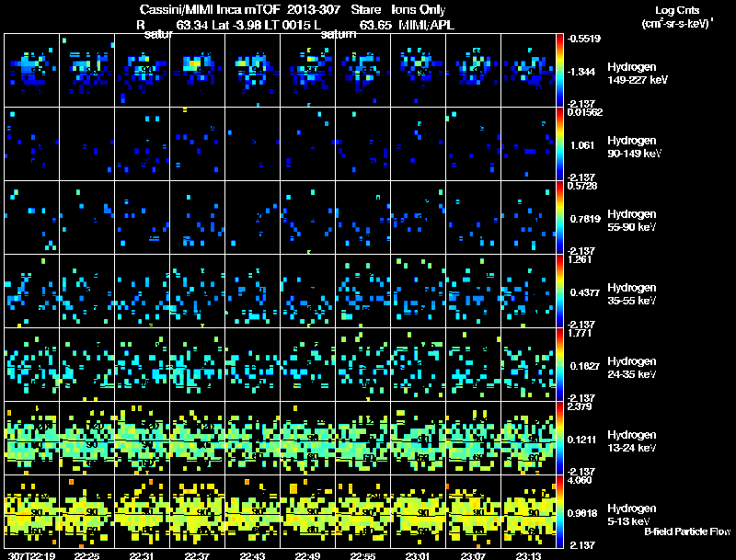The image size is (736, 560).
Task: Click the color bar for Hydrogen 149-227 keV
Action: coord(561,70)
